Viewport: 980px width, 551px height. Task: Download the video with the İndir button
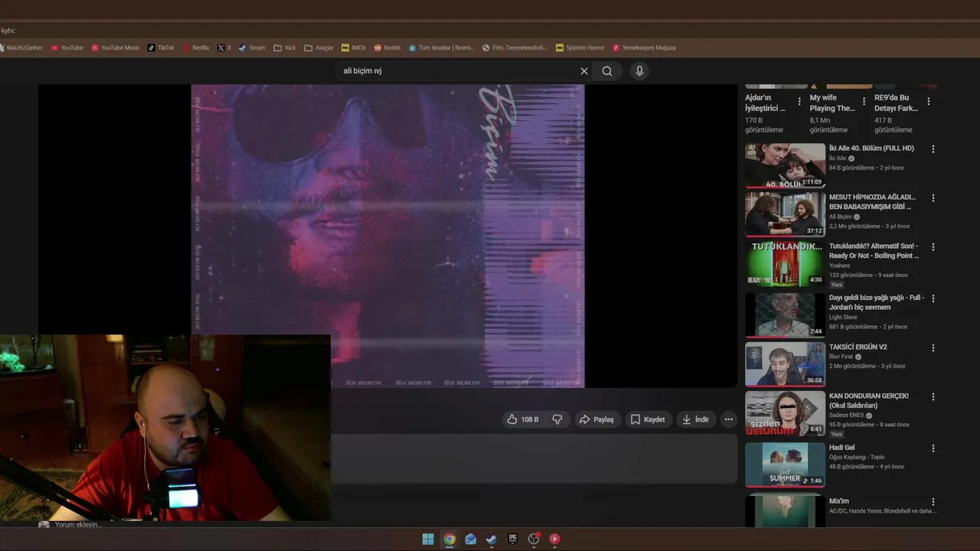click(x=696, y=419)
